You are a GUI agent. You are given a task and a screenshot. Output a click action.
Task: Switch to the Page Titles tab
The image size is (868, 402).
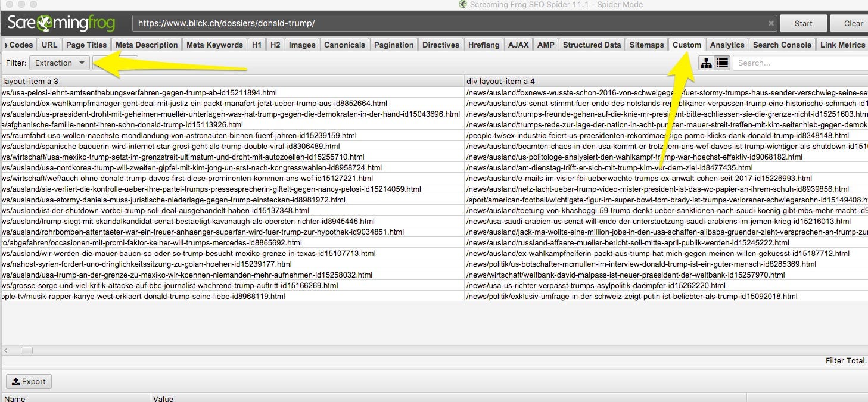point(86,45)
